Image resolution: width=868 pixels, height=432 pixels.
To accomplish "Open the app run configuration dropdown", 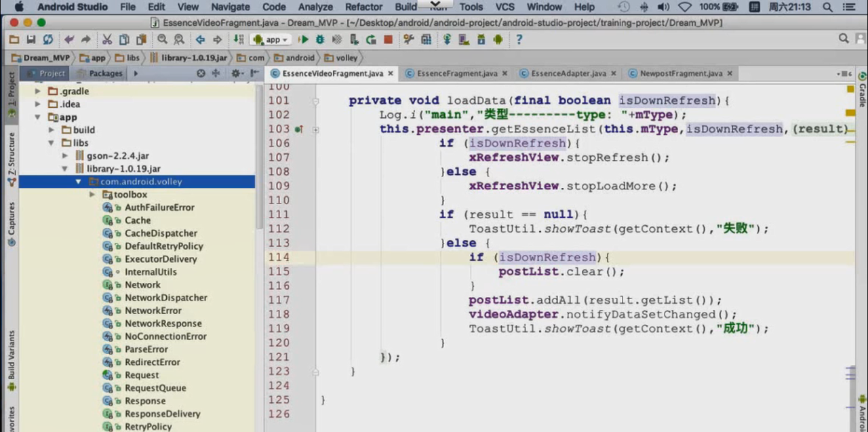I will (271, 40).
